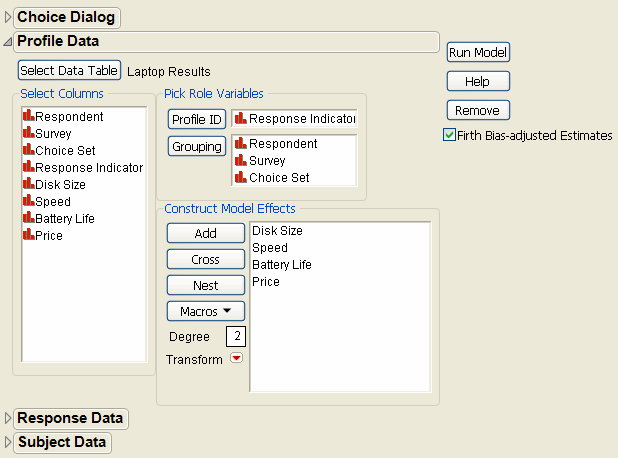Screen dimensions: 618x458
Task: Open the Transform red triangle menu
Action: pos(236,360)
